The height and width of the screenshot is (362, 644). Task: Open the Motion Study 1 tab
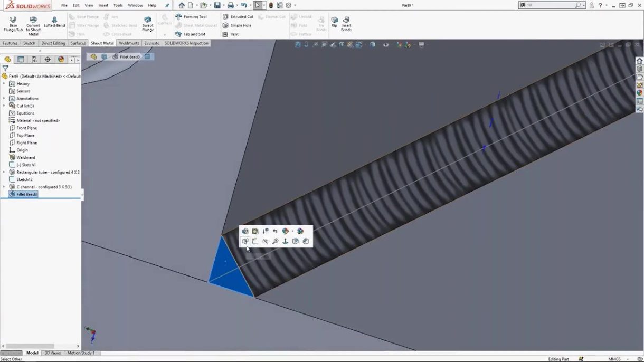tap(81, 353)
